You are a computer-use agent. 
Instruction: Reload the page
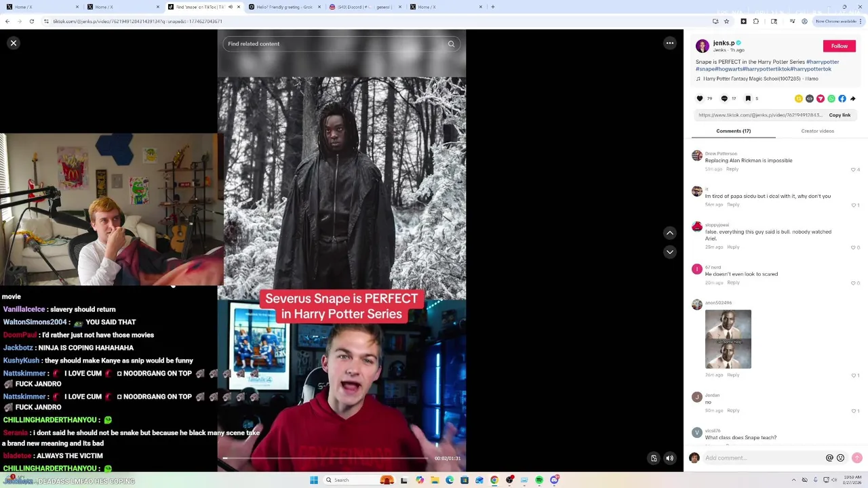coord(31,22)
